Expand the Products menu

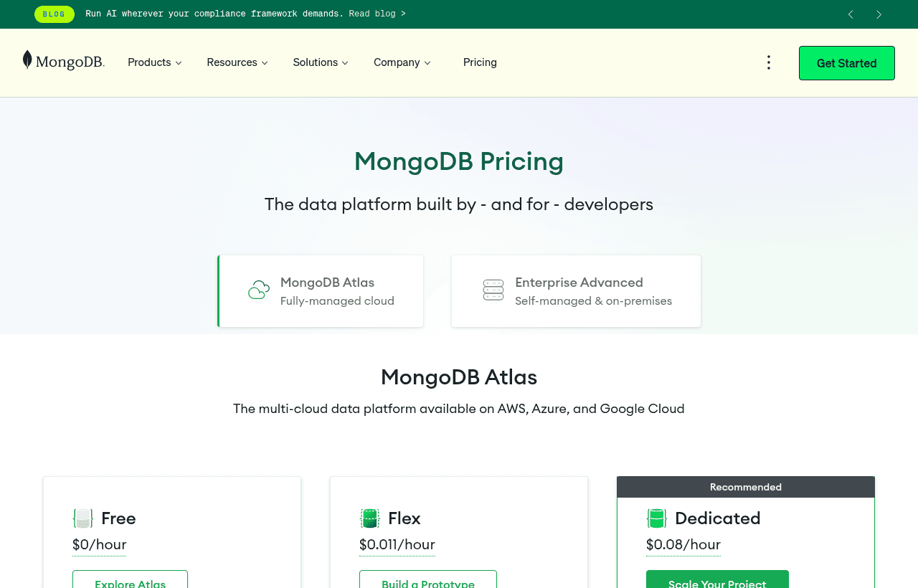click(x=155, y=62)
